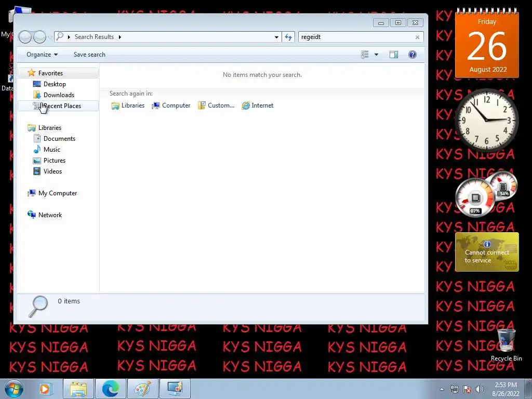Show hidden tray icons arrow
Viewport: 532px width, 399px height.
click(x=442, y=389)
